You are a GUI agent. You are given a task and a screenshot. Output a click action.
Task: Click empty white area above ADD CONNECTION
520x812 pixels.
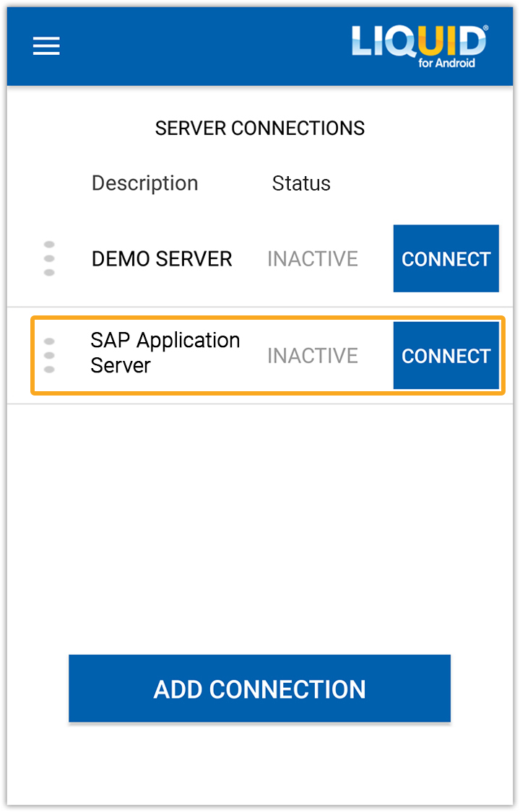[x=260, y=527]
